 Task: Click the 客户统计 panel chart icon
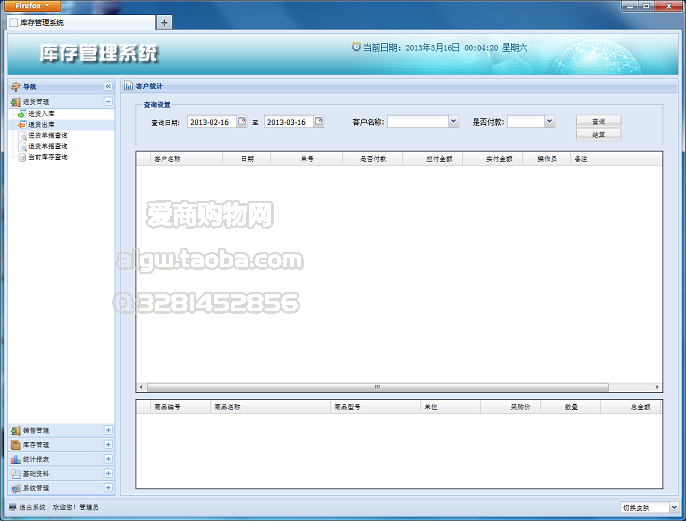click(x=128, y=86)
